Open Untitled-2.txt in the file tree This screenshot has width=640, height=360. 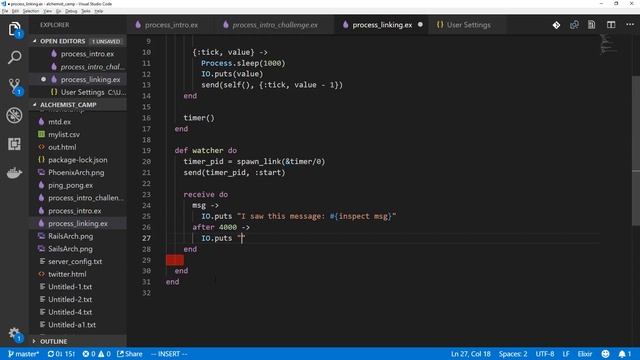(x=78, y=300)
